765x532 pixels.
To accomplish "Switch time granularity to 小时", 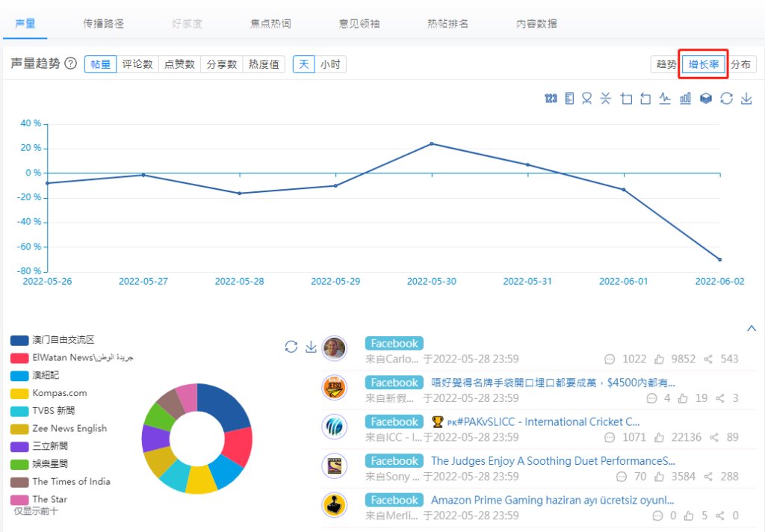I will pos(330,64).
